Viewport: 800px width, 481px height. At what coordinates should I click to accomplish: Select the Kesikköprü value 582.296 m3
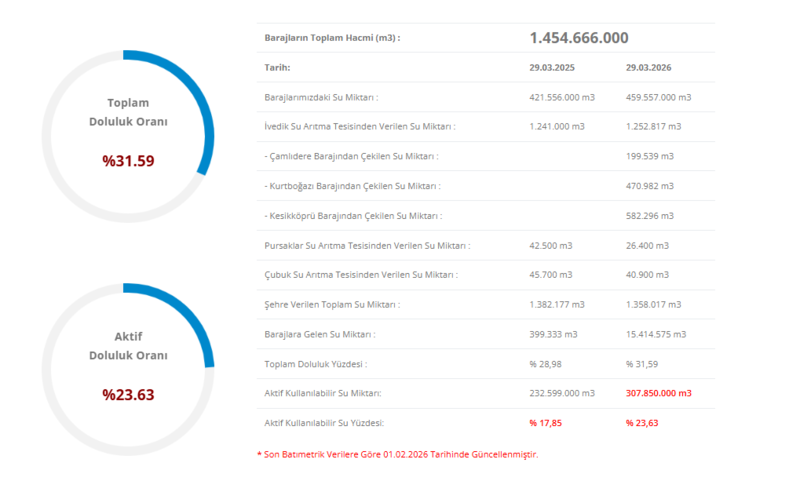click(653, 216)
